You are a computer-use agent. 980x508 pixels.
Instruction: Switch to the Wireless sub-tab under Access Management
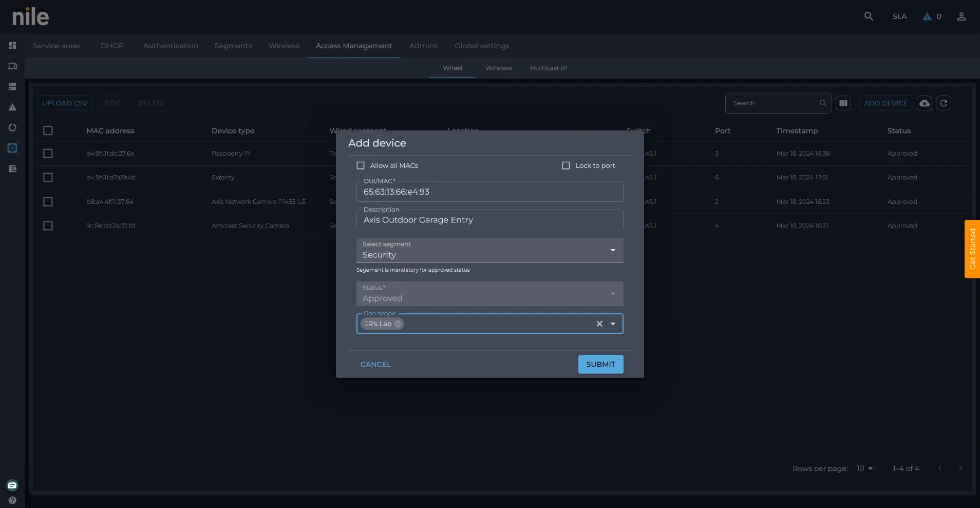click(499, 68)
